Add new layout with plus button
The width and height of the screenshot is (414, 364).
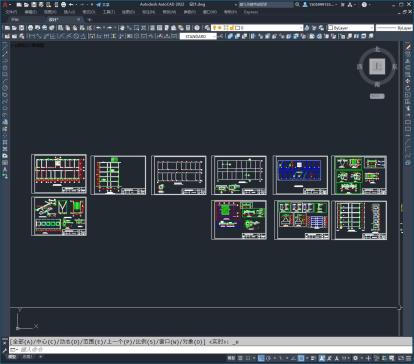[41, 357]
